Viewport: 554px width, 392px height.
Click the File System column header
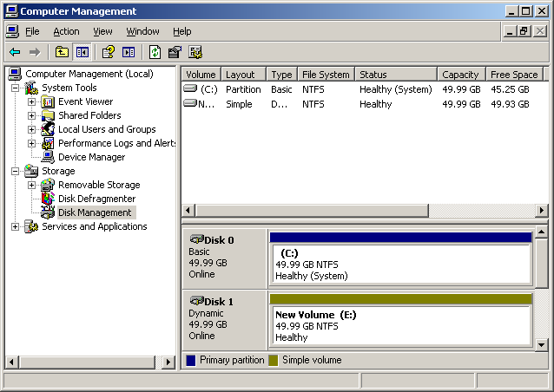(326, 75)
